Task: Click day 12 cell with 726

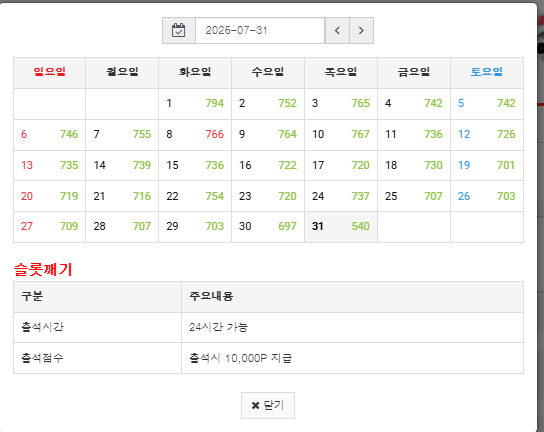Action: click(487, 135)
